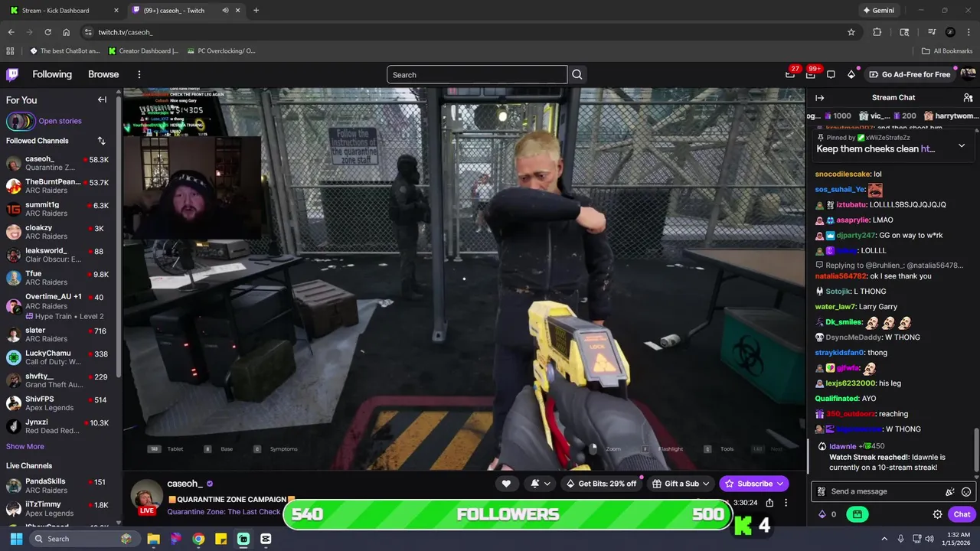The width and height of the screenshot is (980, 551).
Task: Click the caseoh_ channel name under video
Action: pos(185,484)
